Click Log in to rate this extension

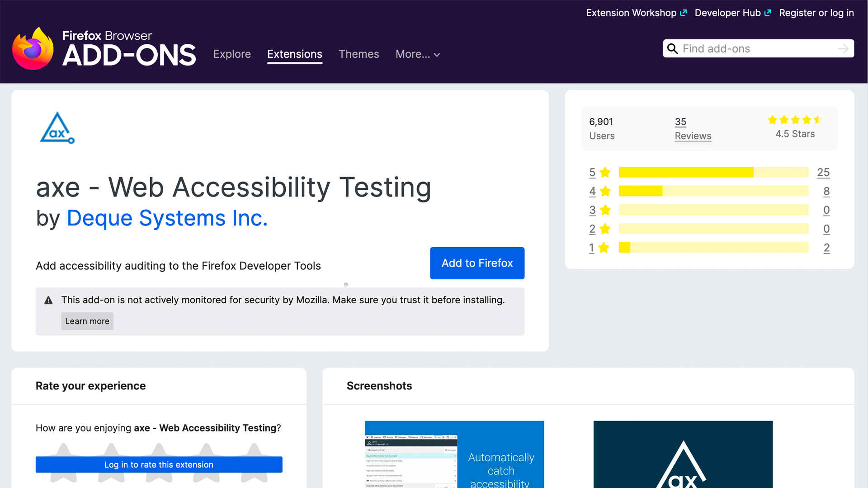coord(159,465)
